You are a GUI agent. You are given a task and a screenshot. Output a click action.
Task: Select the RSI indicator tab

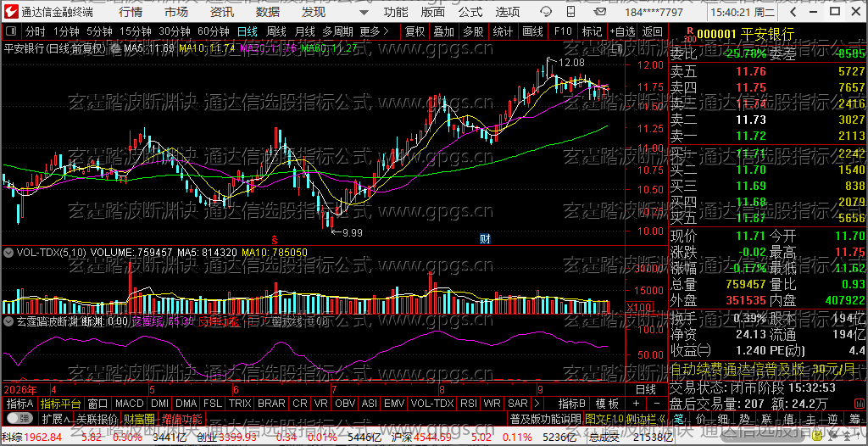pos(468,404)
